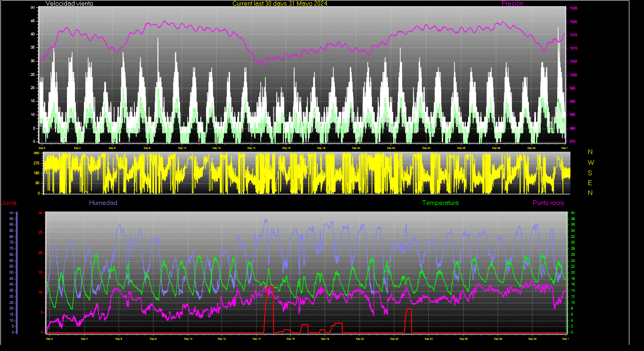
Task: Click the 180 wind direction axis value
Action: 36,173
